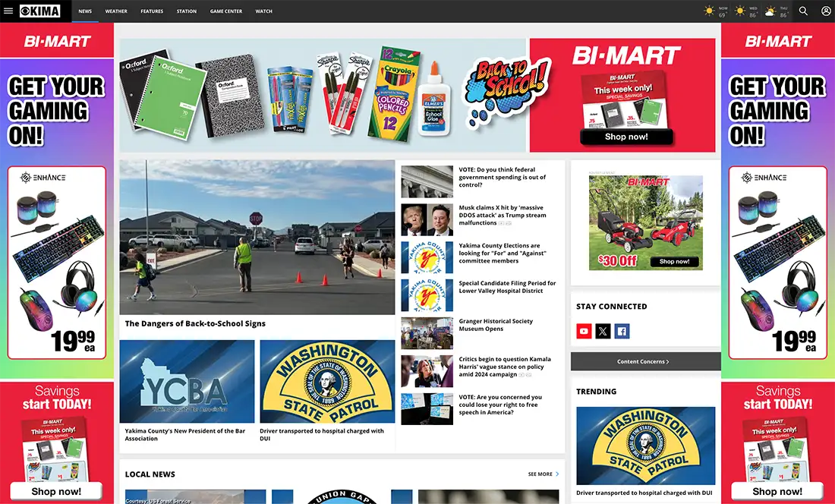Open the search magnifier icon

coord(803,11)
